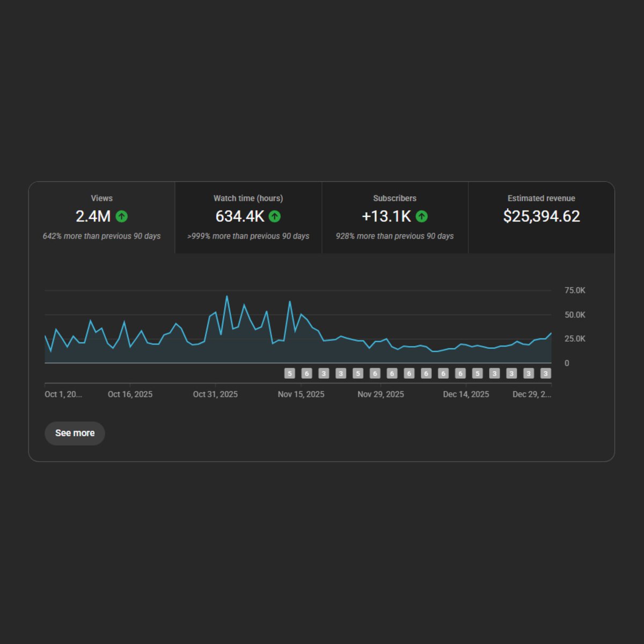Click '>999% more than previous 90 days' text
This screenshot has height=644, width=644.
point(248,236)
